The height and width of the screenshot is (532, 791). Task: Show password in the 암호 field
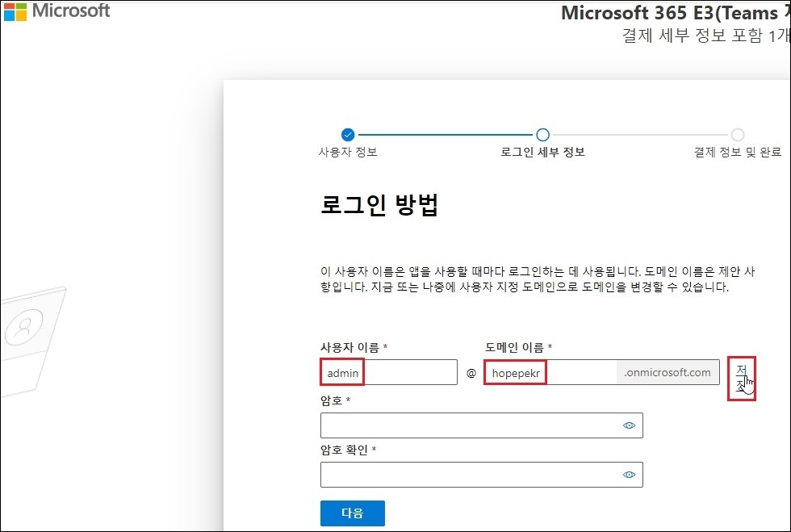(629, 425)
